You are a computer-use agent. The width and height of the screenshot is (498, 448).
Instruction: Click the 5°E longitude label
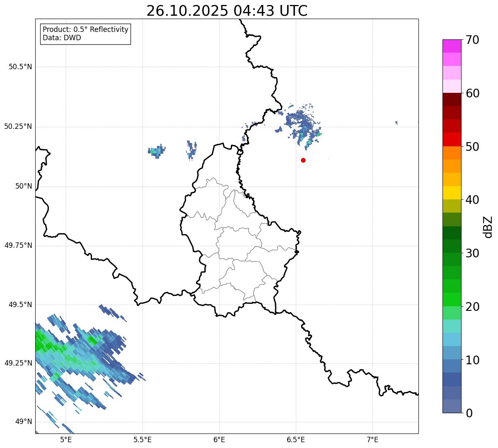tap(66, 439)
